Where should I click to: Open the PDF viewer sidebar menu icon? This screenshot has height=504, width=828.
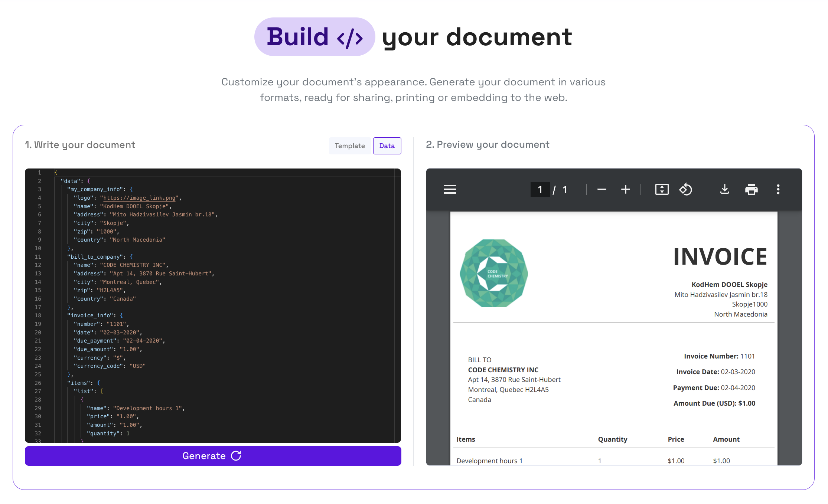tap(450, 189)
